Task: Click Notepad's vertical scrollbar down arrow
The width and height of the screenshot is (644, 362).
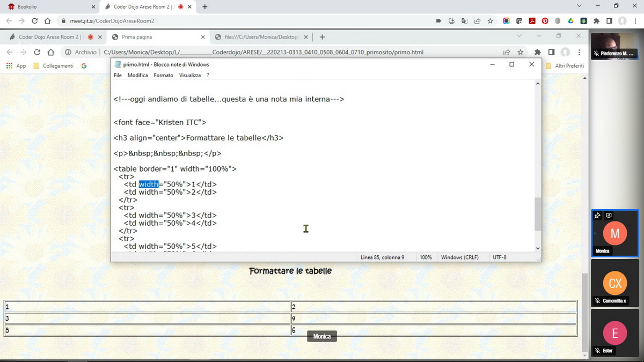Action: pos(538,248)
